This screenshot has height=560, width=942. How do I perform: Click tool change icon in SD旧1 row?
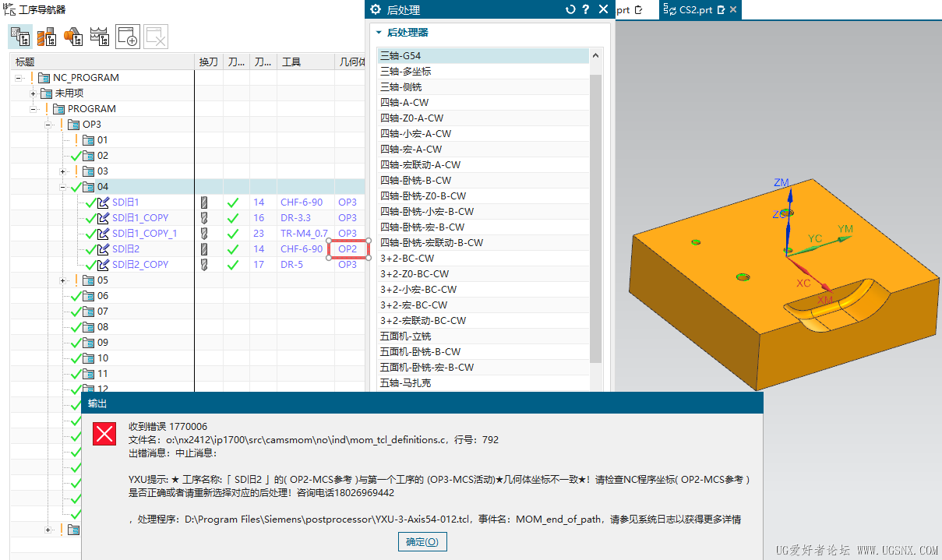point(204,203)
